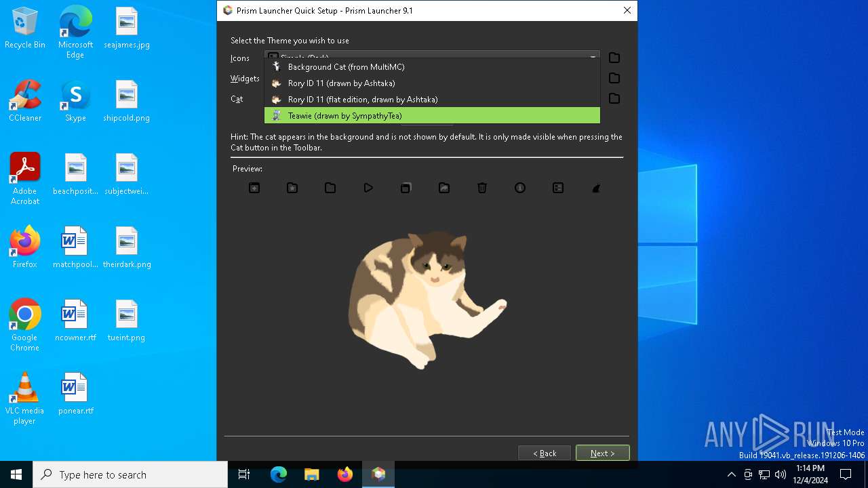Image resolution: width=868 pixels, height=488 pixels.
Task: Click Prism Launcher taskbar icon
Action: pyautogui.click(x=378, y=474)
